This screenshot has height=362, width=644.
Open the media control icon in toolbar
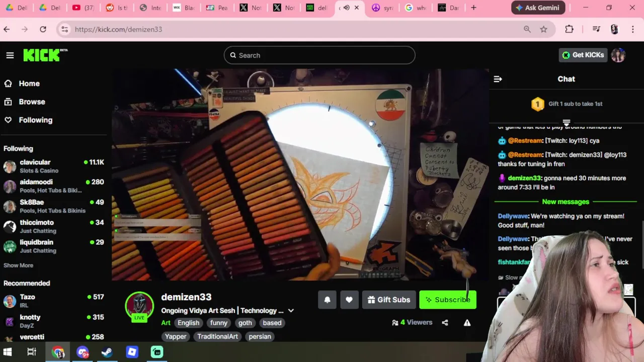[x=596, y=29]
